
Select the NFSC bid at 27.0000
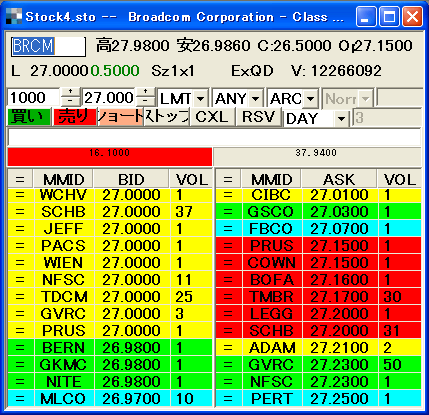[110, 279]
